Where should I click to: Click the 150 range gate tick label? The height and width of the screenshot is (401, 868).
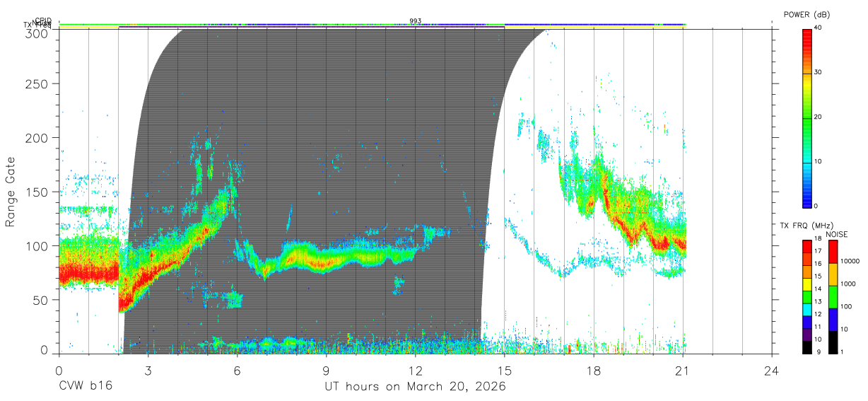pos(38,192)
